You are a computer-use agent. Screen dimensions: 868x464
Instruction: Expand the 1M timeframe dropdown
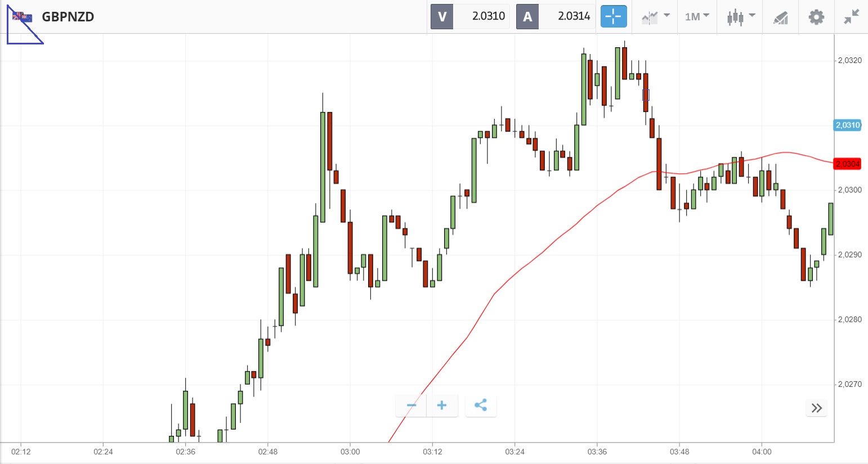(697, 16)
